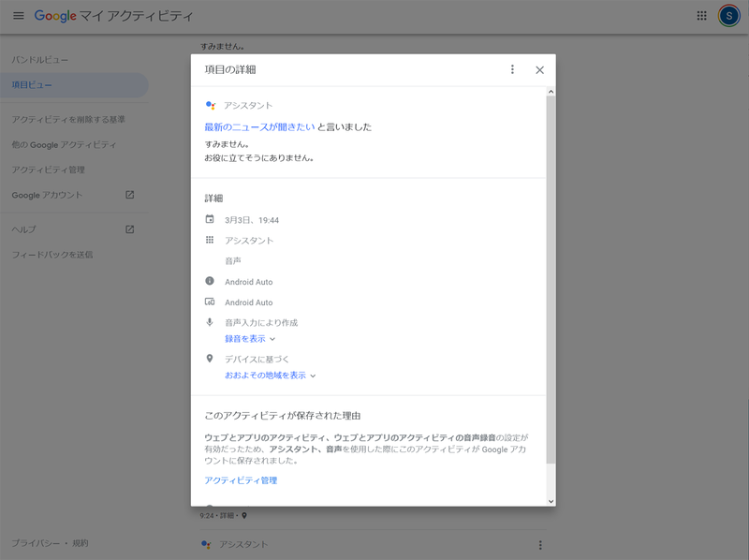Viewport: 749px width, 560px height.
Task: Click the dialog's vertical scrollbar
Action: click(x=550, y=281)
